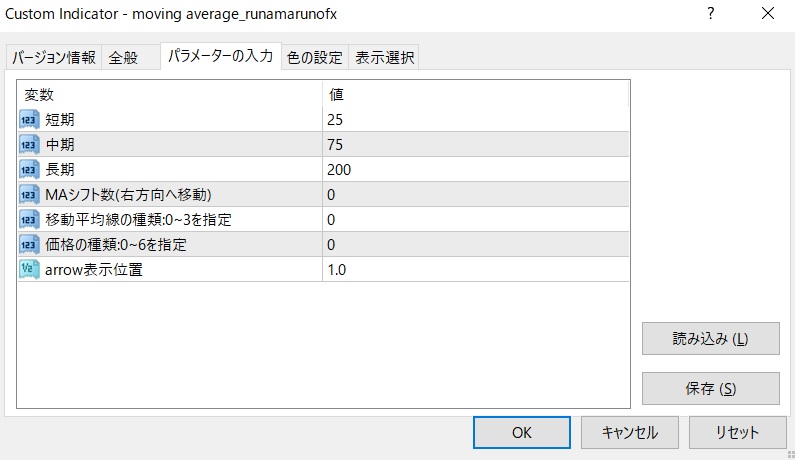The image size is (795, 460).
Task: Open the 表示選択 tab
Action: coord(384,58)
